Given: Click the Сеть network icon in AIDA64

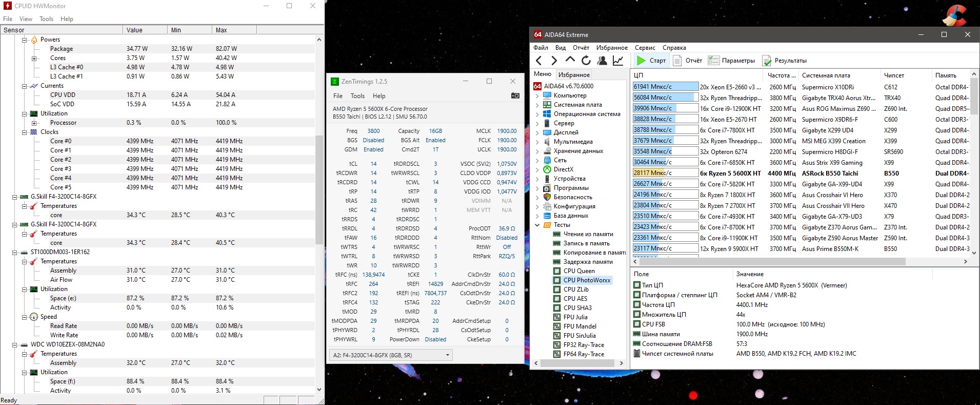Looking at the screenshot, I should pyautogui.click(x=547, y=160).
